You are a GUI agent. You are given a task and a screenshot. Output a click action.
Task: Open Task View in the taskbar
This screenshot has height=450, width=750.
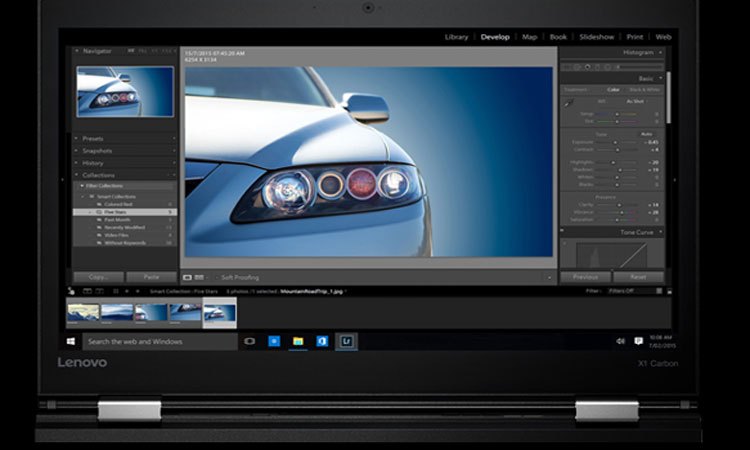pos(250,341)
